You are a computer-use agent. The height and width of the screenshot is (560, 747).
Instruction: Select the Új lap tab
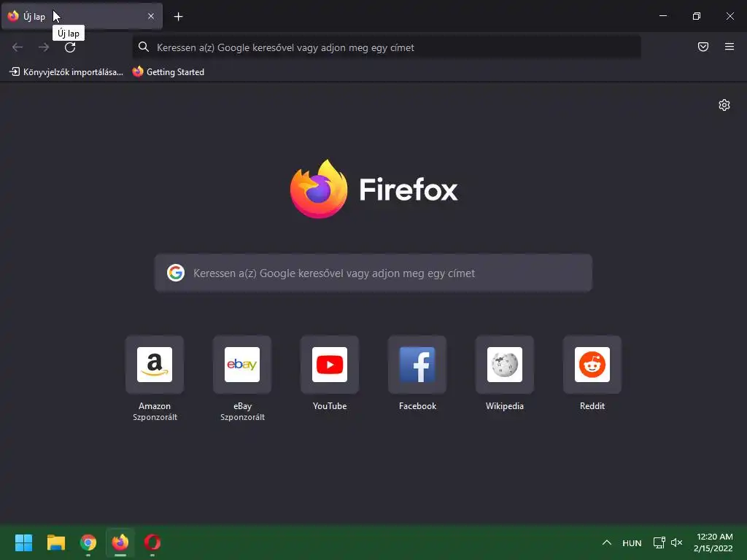[x=82, y=16]
